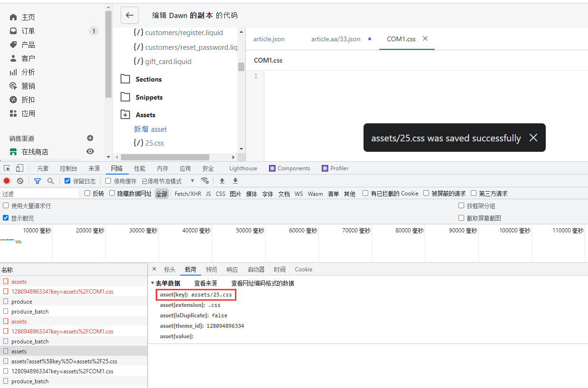The image size is (588, 388).
Task: Toggle the device toolbar icon
Action: pyautogui.click(x=19, y=168)
